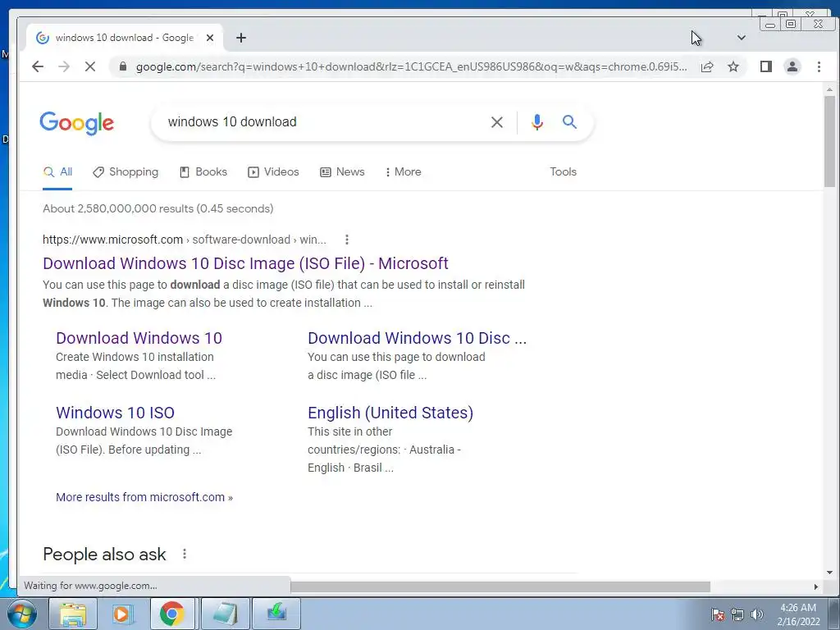Click the Google logo
The width and height of the screenshot is (840, 630).
point(76,123)
